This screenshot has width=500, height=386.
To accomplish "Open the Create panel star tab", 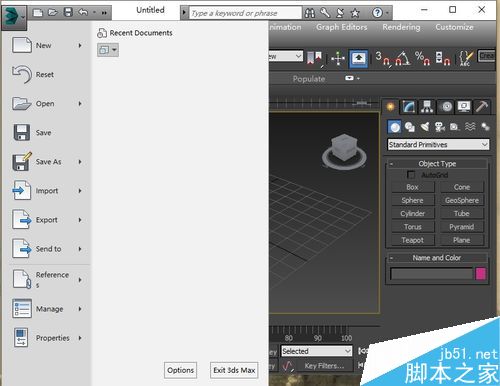I will pyautogui.click(x=390, y=107).
